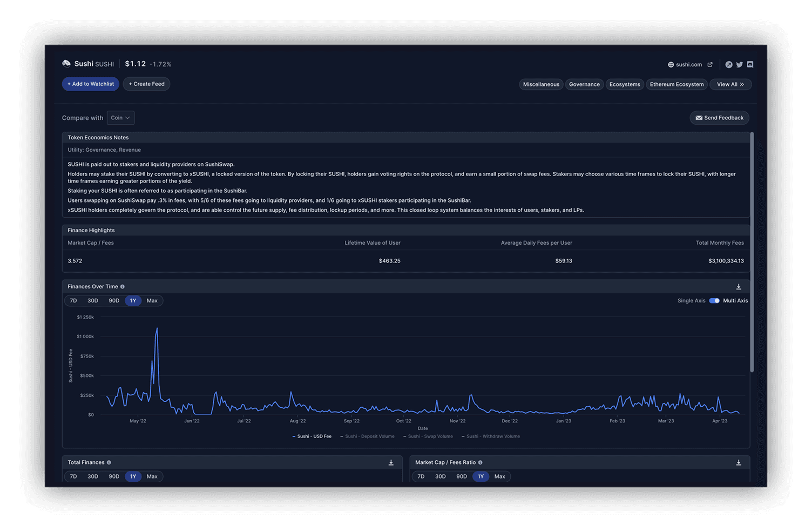
Task: Open the Sushi Discord icon
Action: click(750, 65)
